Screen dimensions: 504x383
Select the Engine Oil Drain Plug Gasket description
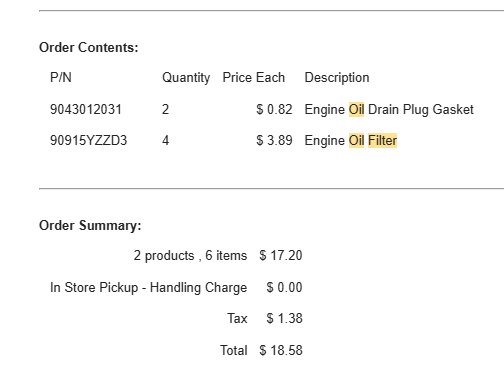(389, 110)
